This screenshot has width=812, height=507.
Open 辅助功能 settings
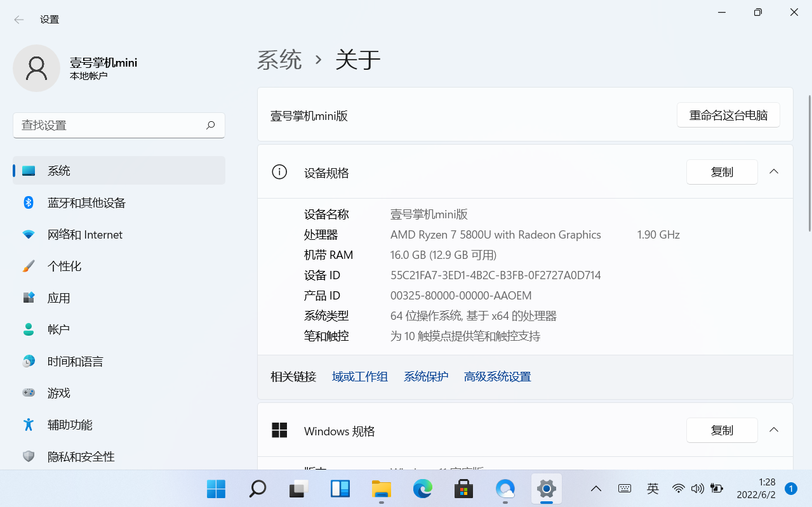pyautogui.click(x=119, y=425)
